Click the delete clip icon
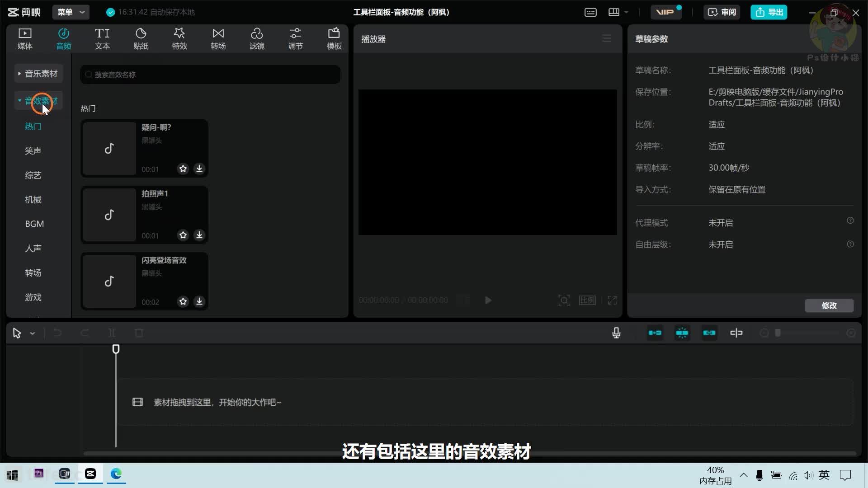868x488 pixels. (139, 333)
